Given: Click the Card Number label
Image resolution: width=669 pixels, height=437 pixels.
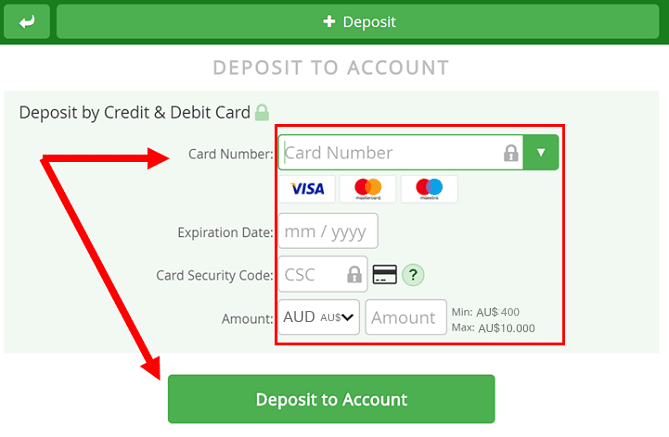Looking at the screenshot, I should point(231,154).
